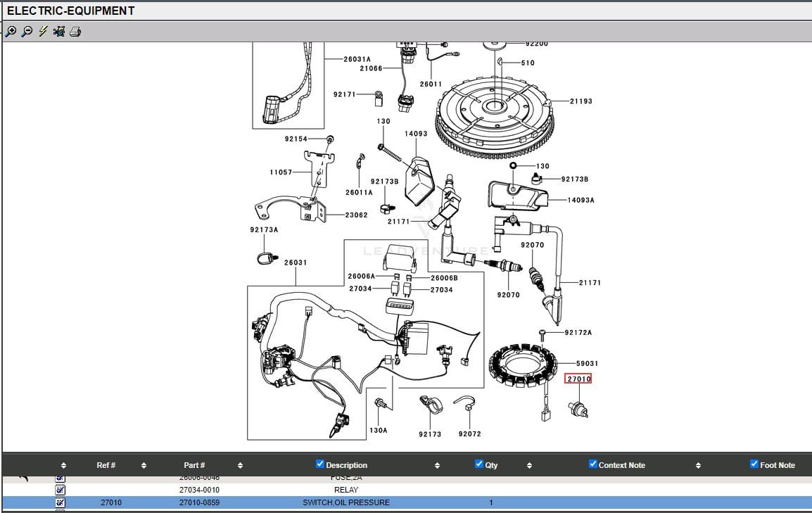Click part number 27034-0010 in the table
Image resolution: width=812 pixels, height=513 pixels.
(x=199, y=490)
